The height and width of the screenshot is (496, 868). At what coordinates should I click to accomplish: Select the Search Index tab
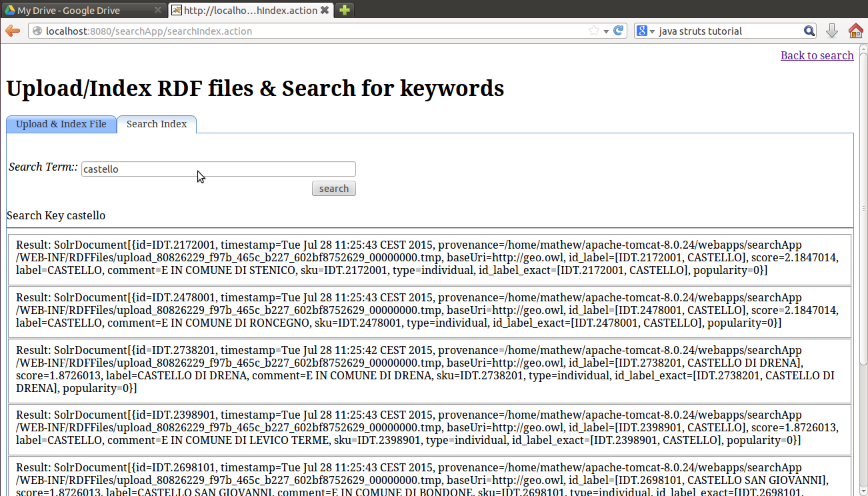pyautogui.click(x=157, y=124)
